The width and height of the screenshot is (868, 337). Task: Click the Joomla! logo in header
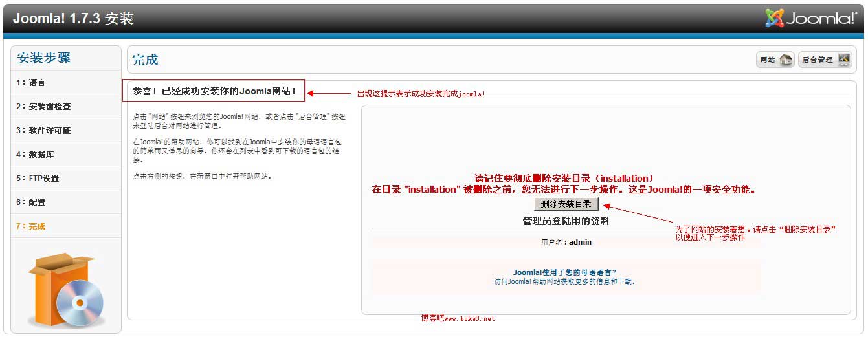811,18
